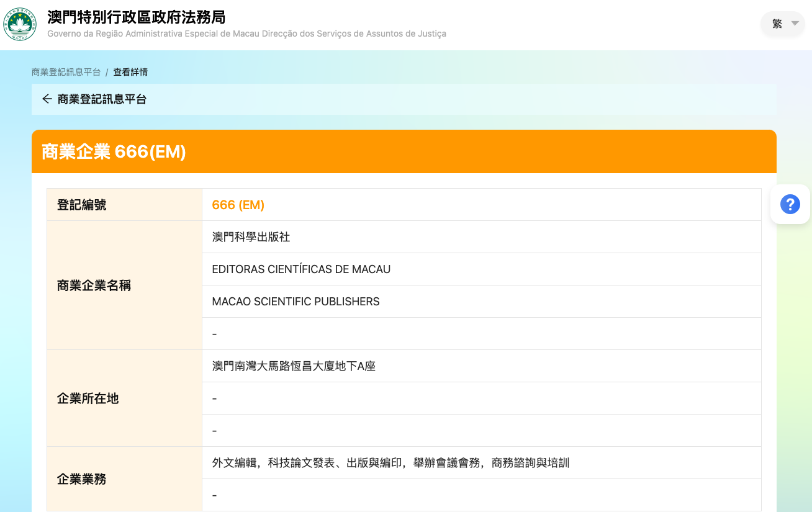The width and height of the screenshot is (812, 512).
Task: Click EDITORAS CIENTÍFICAS DE MACAU row
Action: pos(301,269)
